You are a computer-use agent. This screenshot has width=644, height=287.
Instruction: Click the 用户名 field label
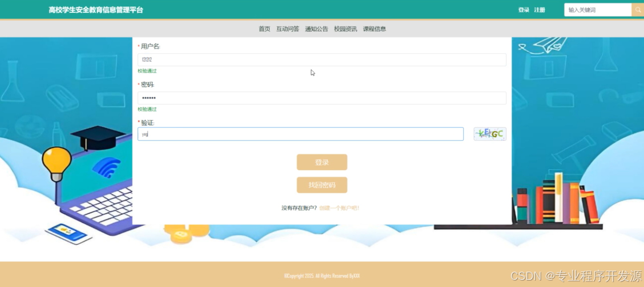click(x=150, y=47)
